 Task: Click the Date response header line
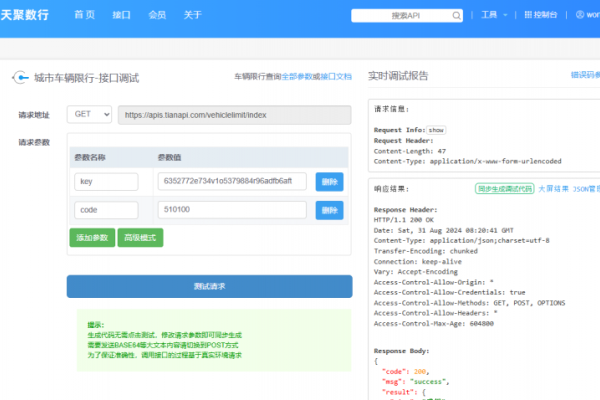pos(443,230)
